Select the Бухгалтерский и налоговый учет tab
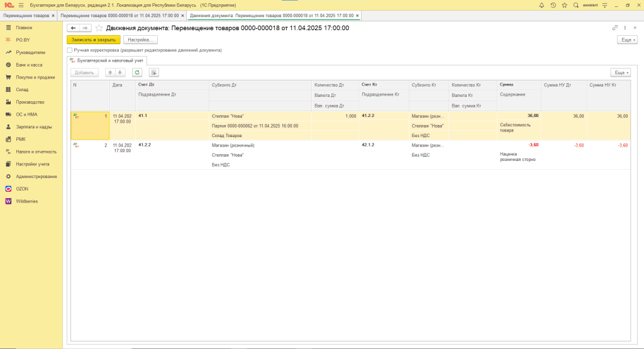This screenshot has height=349, width=644. [x=106, y=60]
